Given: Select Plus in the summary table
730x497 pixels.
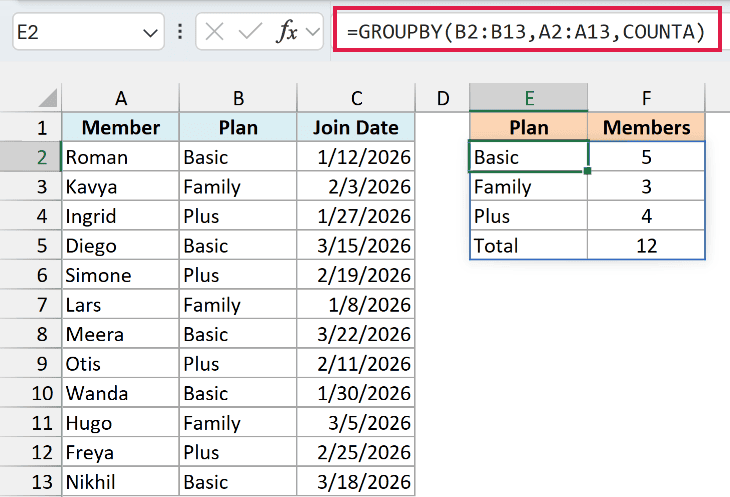Looking at the screenshot, I should (x=529, y=216).
